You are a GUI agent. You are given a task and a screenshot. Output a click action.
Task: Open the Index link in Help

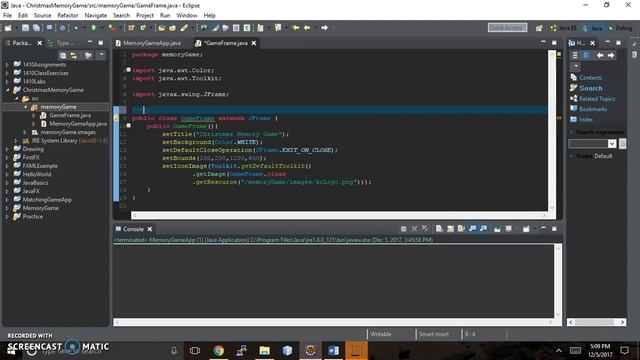tap(586, 120)
